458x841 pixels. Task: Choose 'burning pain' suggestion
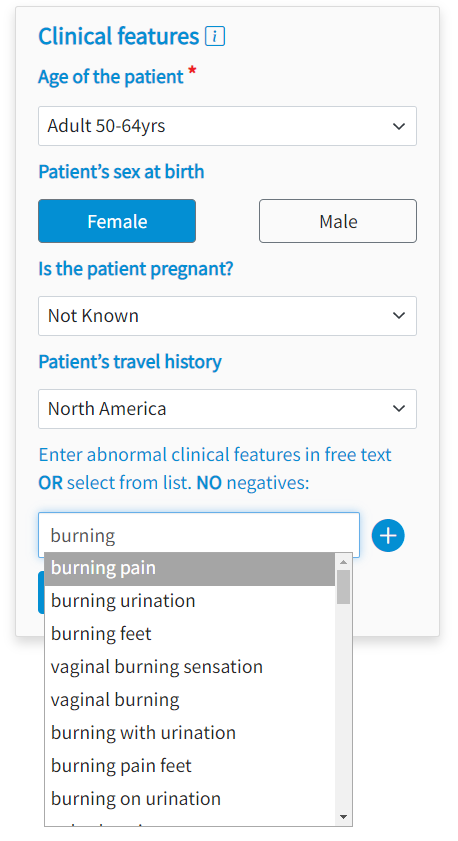point(190,569)
